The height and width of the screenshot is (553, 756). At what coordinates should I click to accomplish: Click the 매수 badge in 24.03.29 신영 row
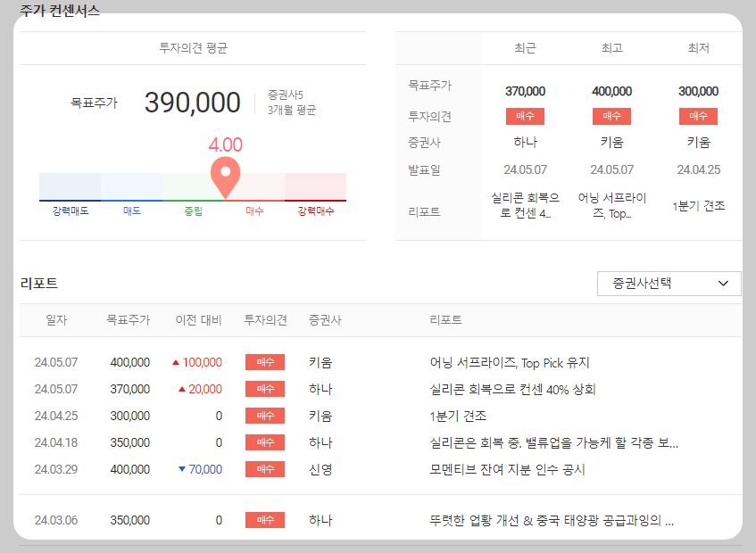(265, 469)
